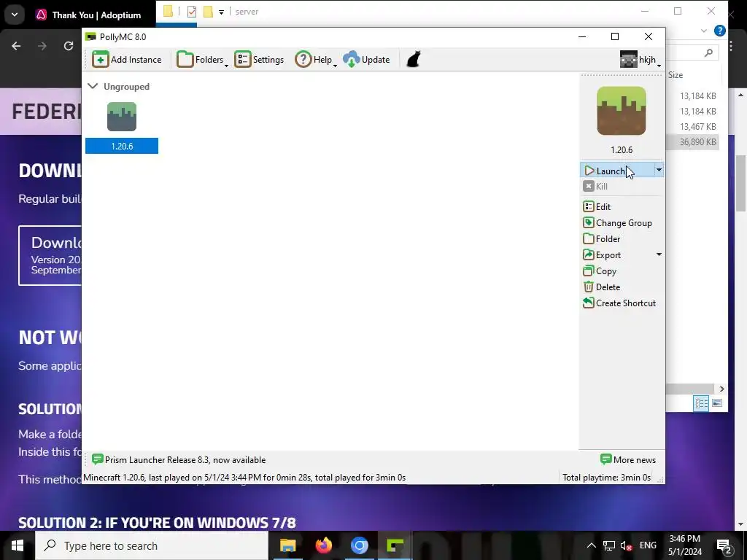The height and width of the screenshot is (560, 747).
Task: Click the Explorer quick access properties icon
Action: (x=192, y=12)
